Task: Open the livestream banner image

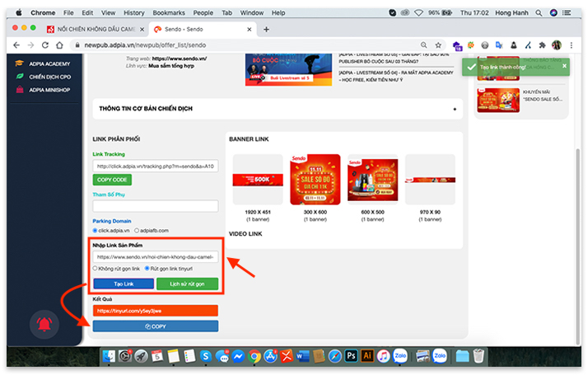Action: [x=288, y=70]
